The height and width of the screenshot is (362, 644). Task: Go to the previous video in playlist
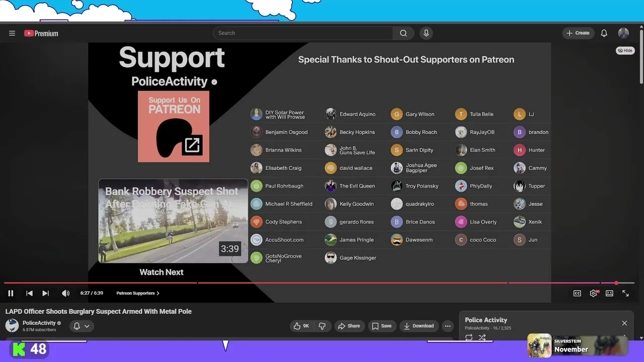pyautogui.click(x=29, y=293)
